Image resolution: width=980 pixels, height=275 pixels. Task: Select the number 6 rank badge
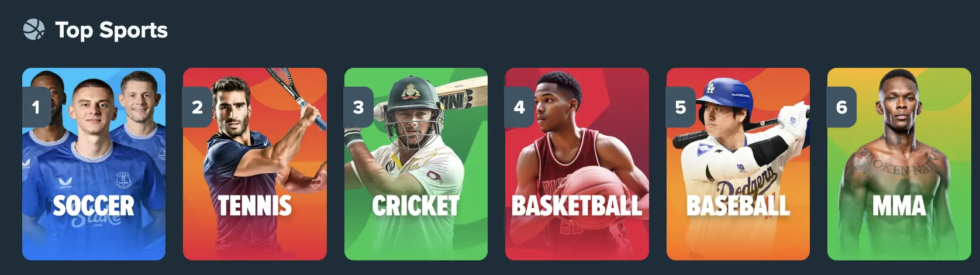click(x=841, y=107)
